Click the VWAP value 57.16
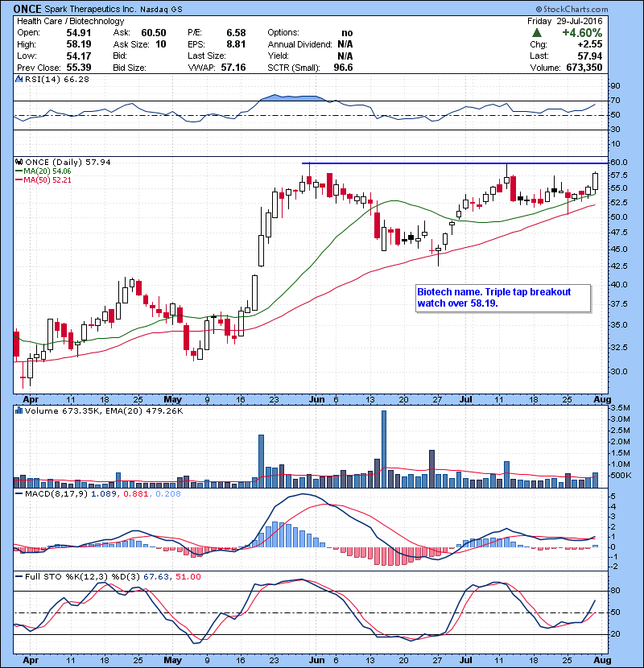 tap(233, 68)
